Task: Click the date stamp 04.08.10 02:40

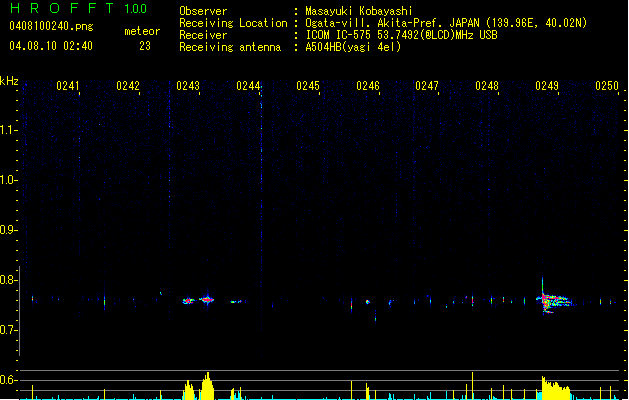Action: (51, 46)
